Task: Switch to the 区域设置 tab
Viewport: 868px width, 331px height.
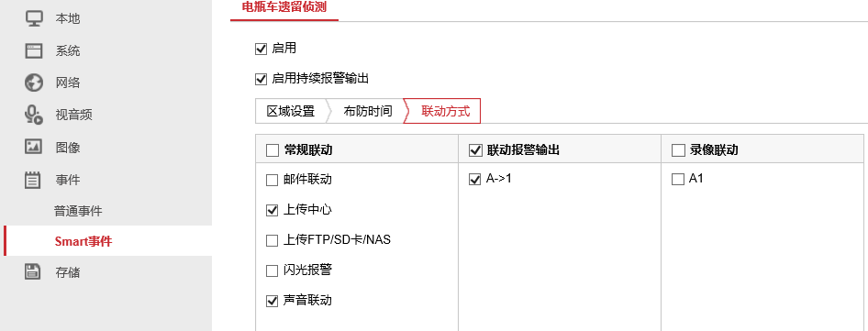Action: [291, 111]
